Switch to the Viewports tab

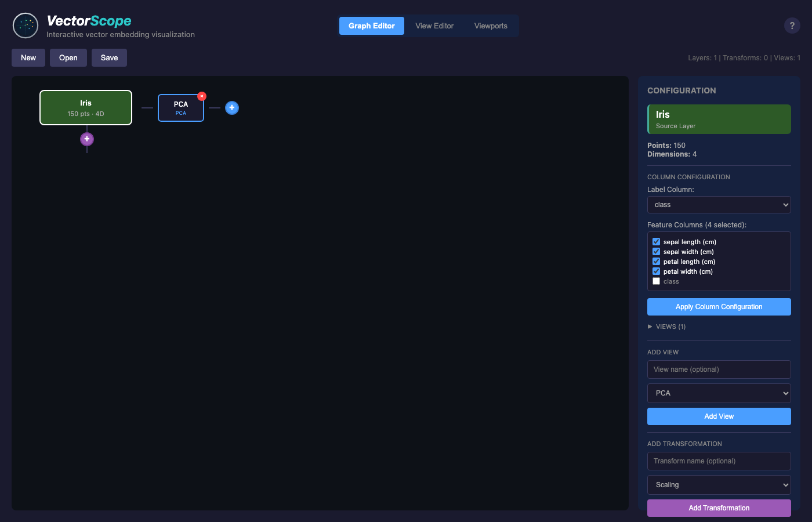[x=491, y=26]
